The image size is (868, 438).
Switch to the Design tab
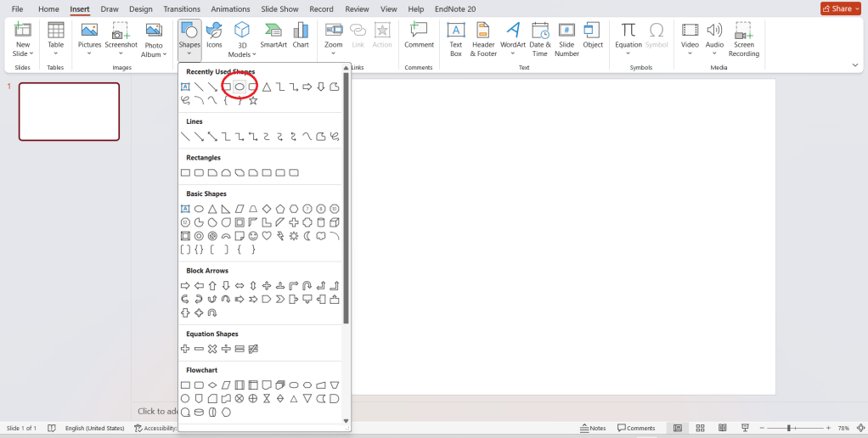(x=140, y=8)
